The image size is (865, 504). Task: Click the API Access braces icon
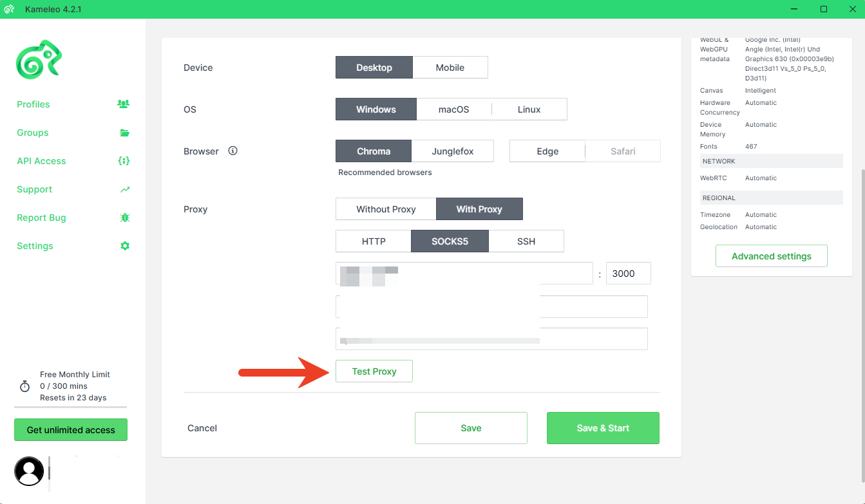click(x=124, y=161)
